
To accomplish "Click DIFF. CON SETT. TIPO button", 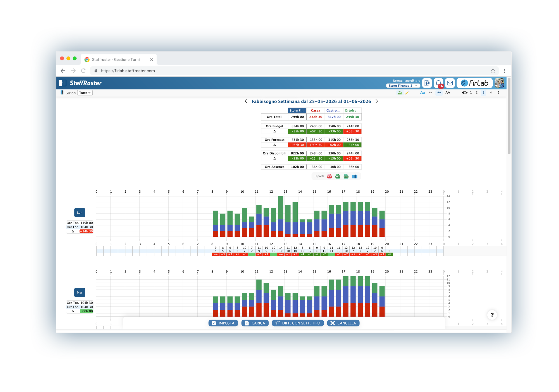I will coord(298,323).
